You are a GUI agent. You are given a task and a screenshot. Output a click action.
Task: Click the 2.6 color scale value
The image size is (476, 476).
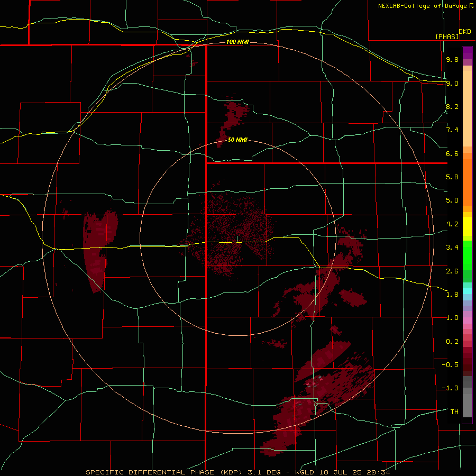coord(452,271)
